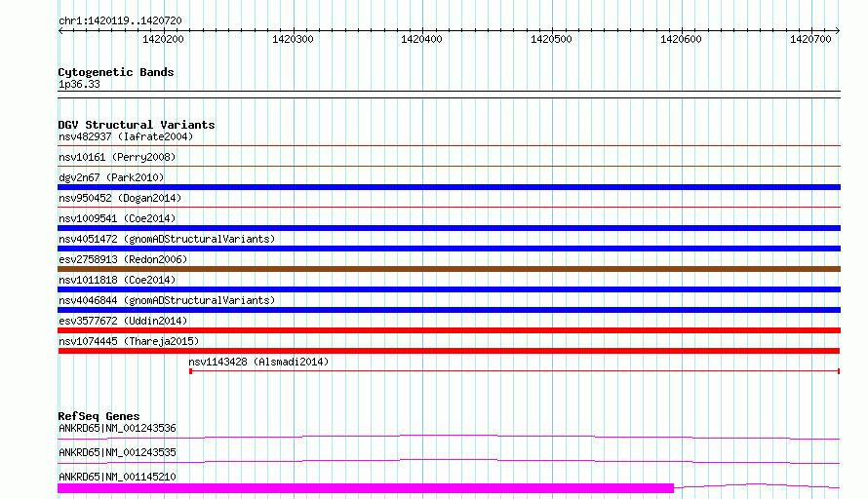Click ruler tick label 1420700
Image resolution: width=868 pixels, height=499 pixels.
pos(811,39)
